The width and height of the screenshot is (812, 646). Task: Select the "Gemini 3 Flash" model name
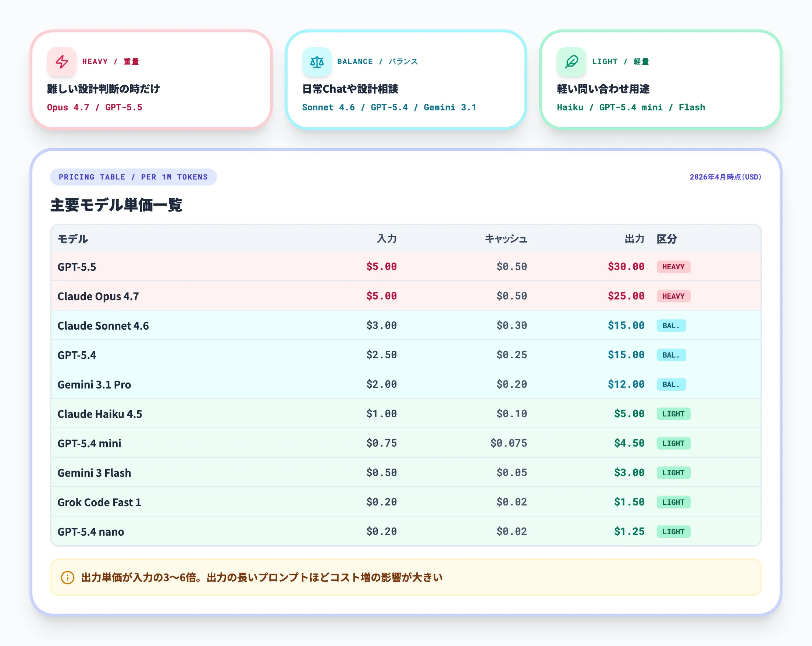click(95, 472)
